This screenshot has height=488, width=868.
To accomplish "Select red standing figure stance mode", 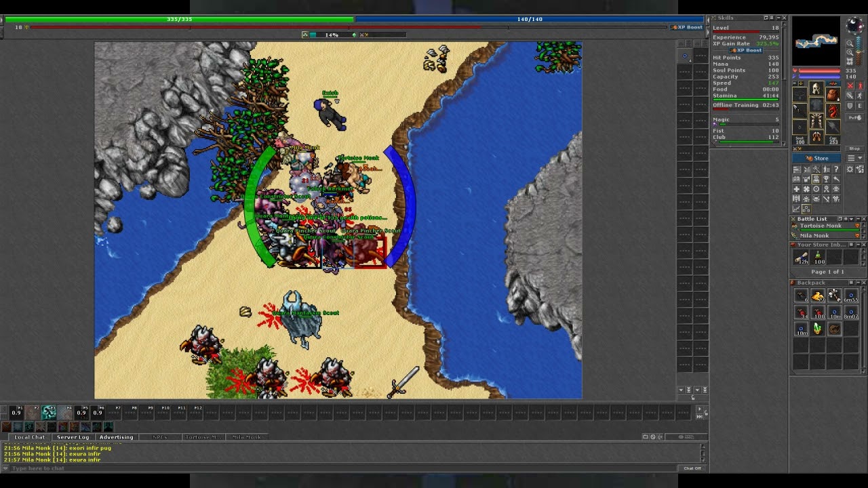I will (x=860, y=86).
